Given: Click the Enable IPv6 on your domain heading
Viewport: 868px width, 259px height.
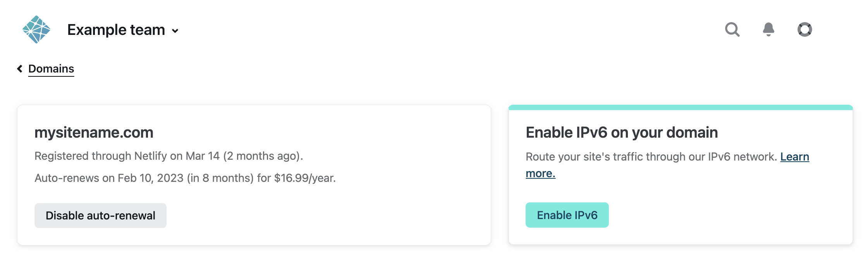Looking at the screenshot, I should [621, 133].
